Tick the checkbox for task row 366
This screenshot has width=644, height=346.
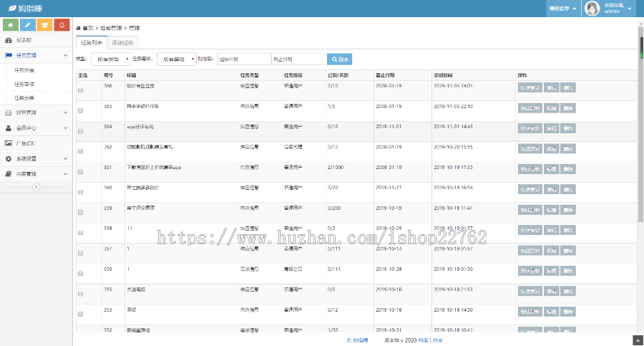click(80, 90)
